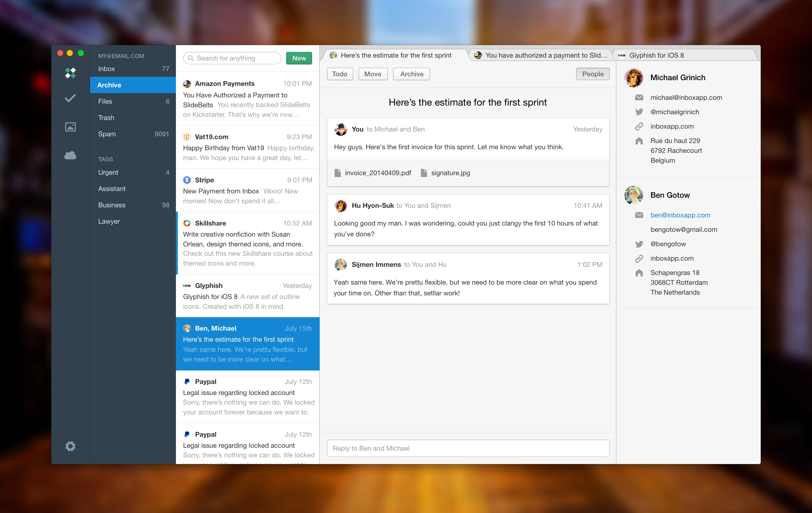
Task: Click Ben Gotow's website link icon
Action: [639, 258]
